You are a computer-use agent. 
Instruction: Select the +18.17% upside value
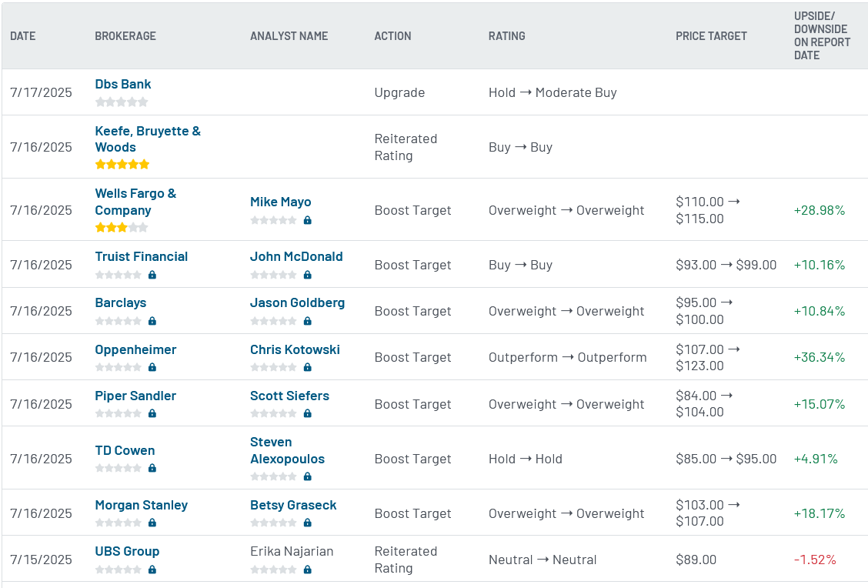click(x=820, y=513)
